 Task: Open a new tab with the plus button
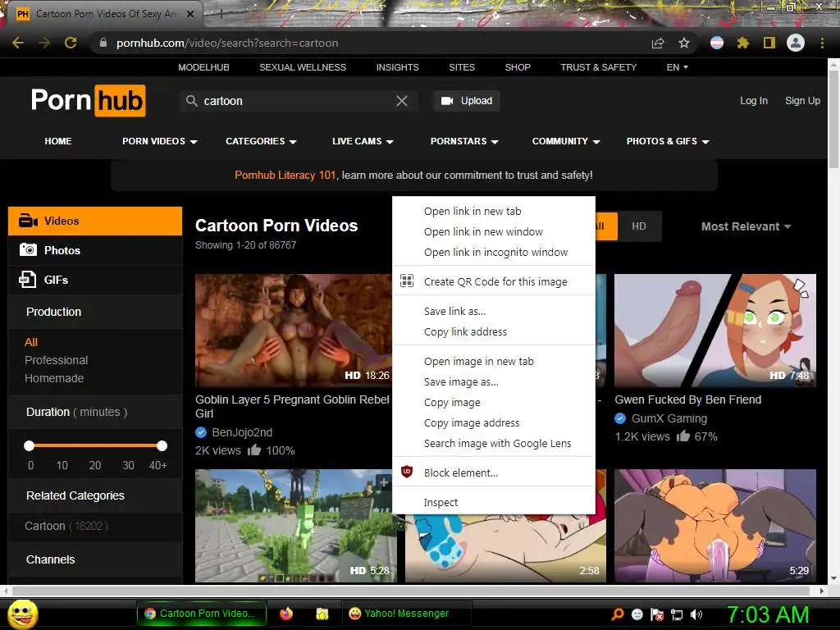click(220, 14)
